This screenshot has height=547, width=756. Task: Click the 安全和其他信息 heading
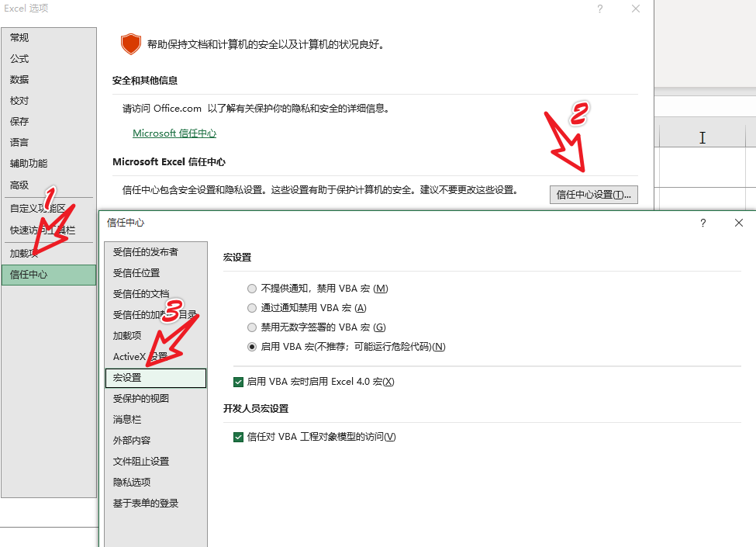145,81
